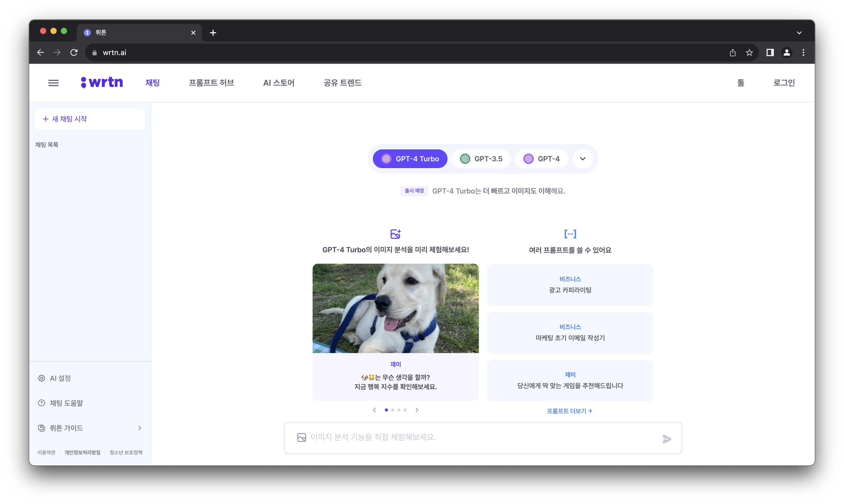This screenshot has height=504, width=844.
Task: Click the image upload icon in chat input
Action: 301,437
